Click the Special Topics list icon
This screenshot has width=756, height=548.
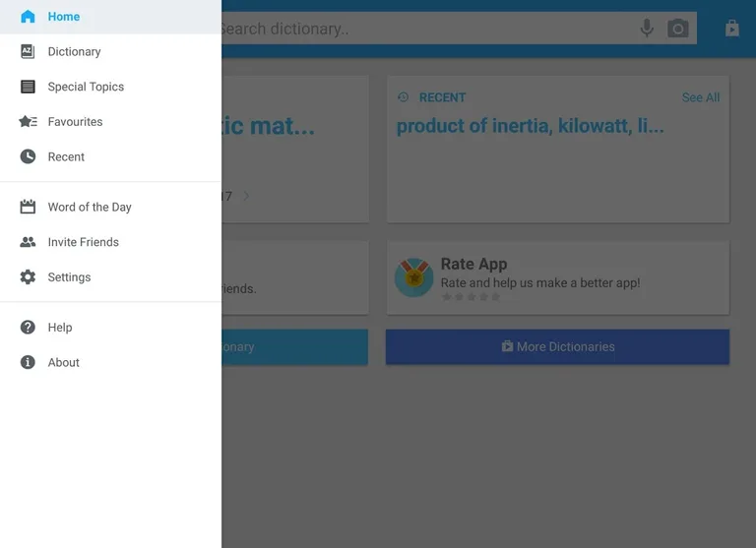click(28, 87)
